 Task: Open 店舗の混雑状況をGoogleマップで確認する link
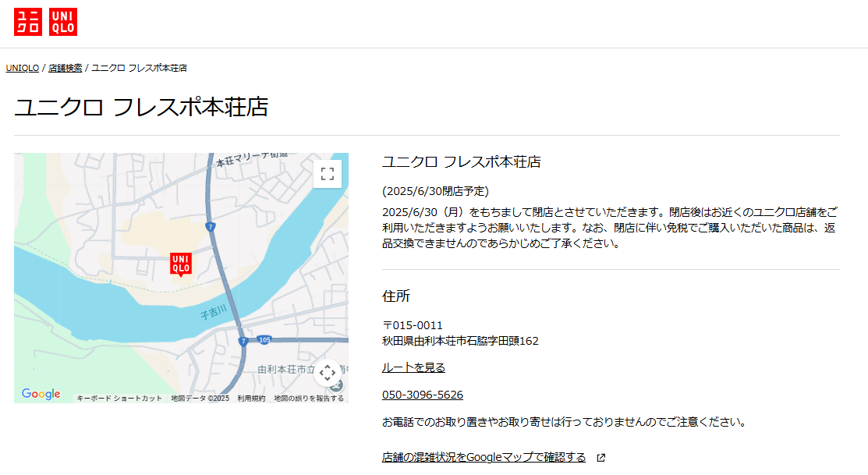(x=484, y=457)
